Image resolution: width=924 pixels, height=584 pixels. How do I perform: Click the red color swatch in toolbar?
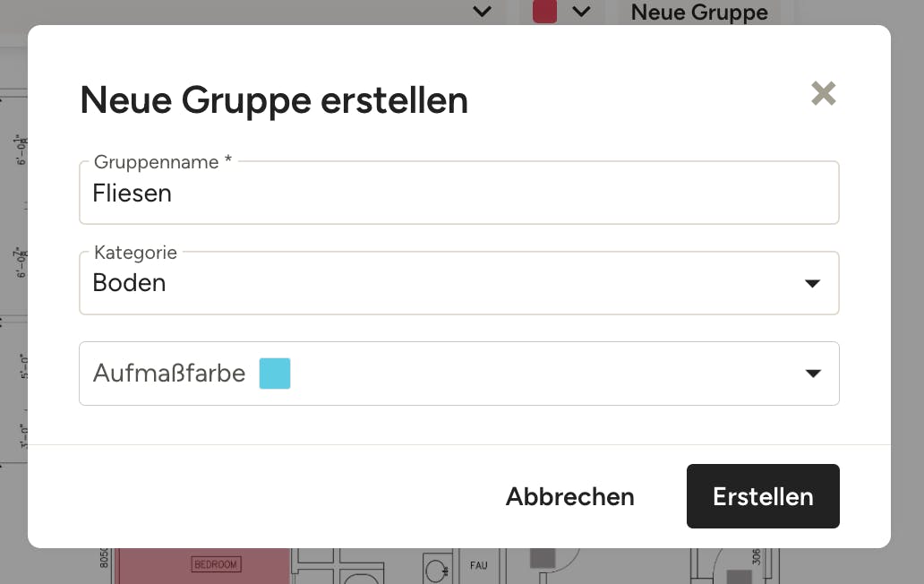[544, 12]
